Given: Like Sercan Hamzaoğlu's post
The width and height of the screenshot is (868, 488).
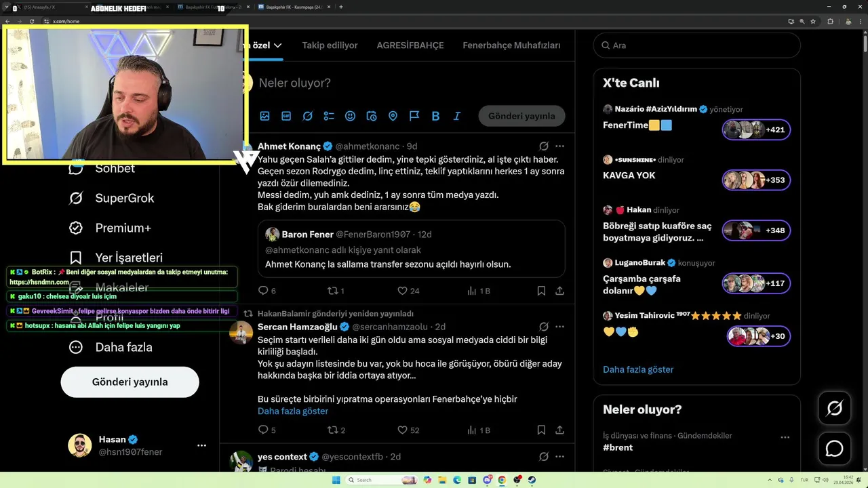Looking at the screenshot, I should click(402, 430).
